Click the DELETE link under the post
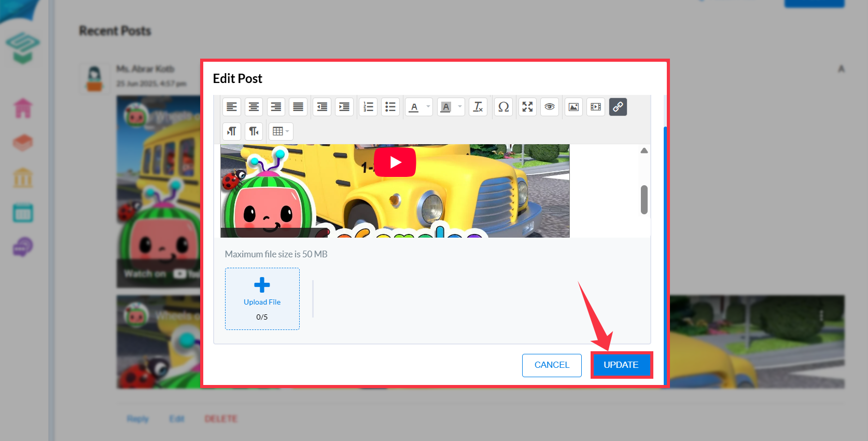868x441 pixels. (221, 419)
